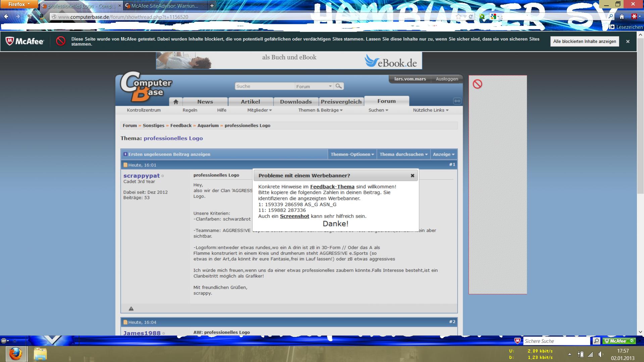Toggle page width with the double-arrow icon
Viewport: 644px width, 362px height.
(x=457, y=101)
